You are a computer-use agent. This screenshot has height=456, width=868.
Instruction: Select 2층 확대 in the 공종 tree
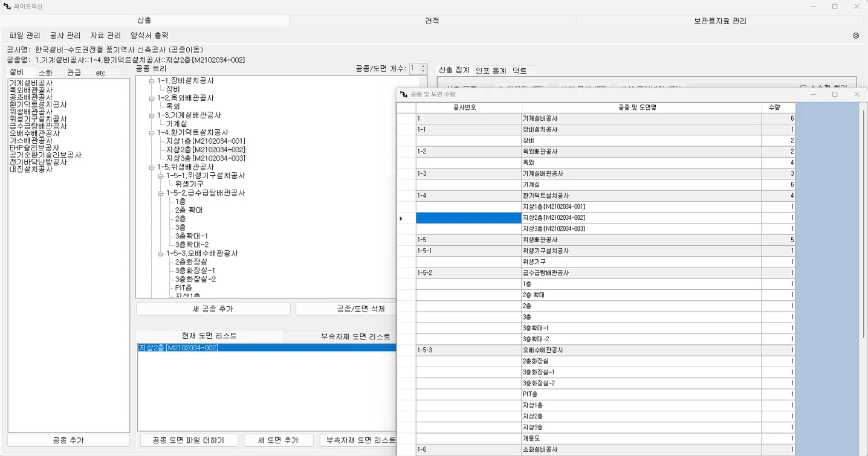tap(189, 210)
